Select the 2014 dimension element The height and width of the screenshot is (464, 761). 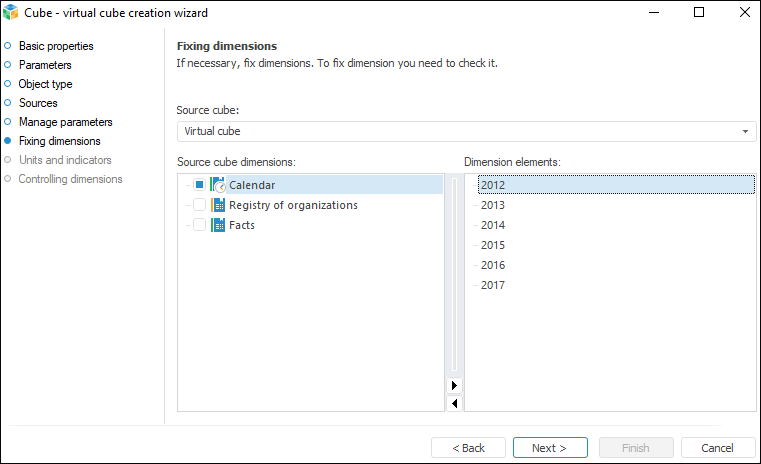coord(493,225)
